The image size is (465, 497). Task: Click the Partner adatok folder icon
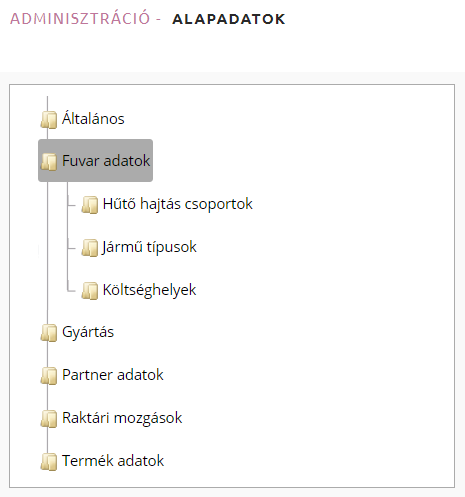(49, 376)
